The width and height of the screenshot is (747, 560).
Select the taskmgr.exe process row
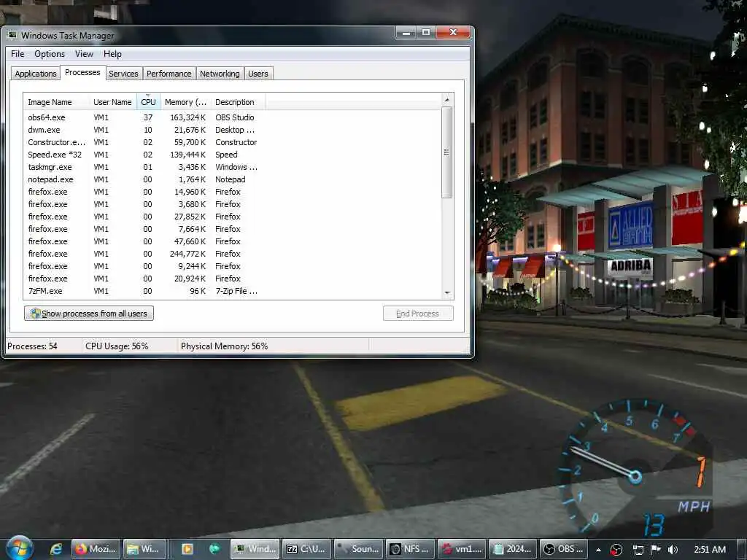point(233,167)
